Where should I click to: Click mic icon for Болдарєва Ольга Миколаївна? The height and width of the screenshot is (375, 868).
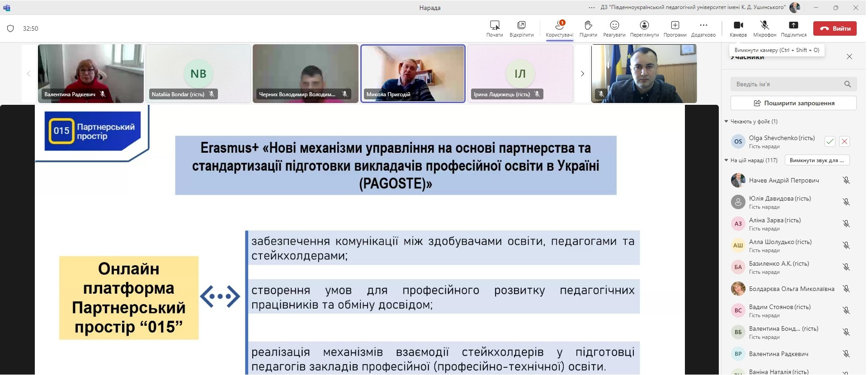point(846,289)
